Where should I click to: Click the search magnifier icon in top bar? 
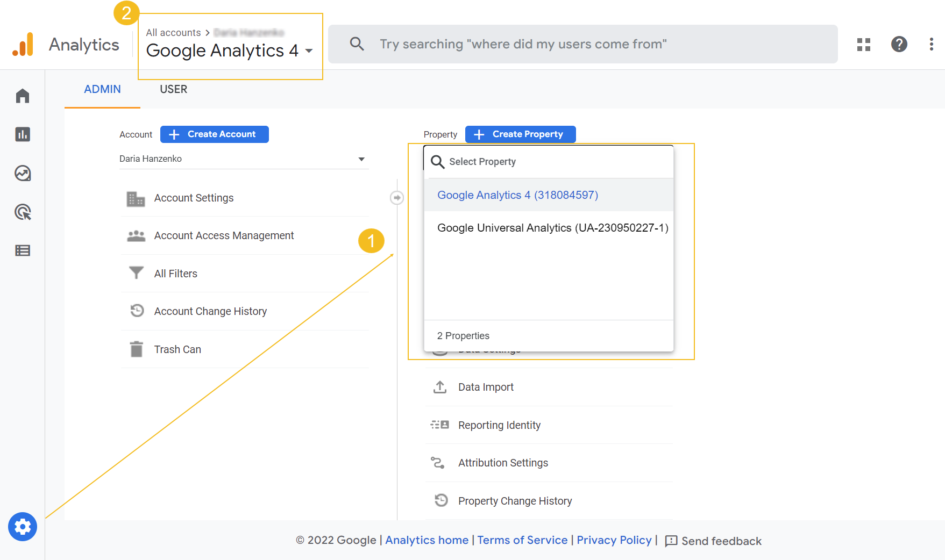(x=357, y=44)
